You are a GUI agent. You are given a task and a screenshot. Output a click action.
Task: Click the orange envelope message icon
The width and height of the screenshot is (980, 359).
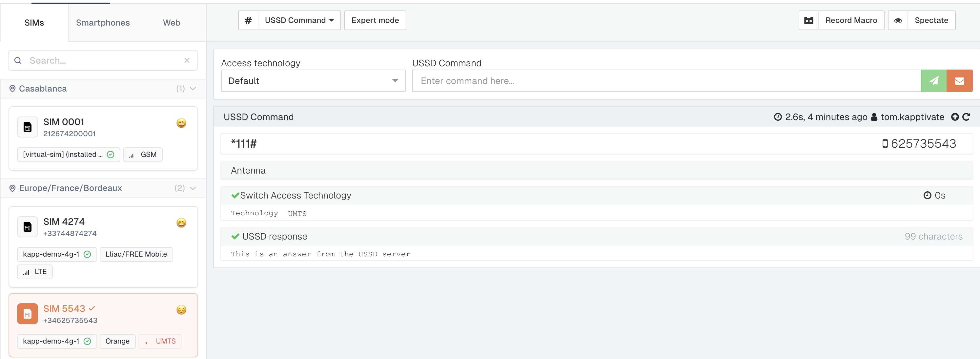(x=959, y=81)
